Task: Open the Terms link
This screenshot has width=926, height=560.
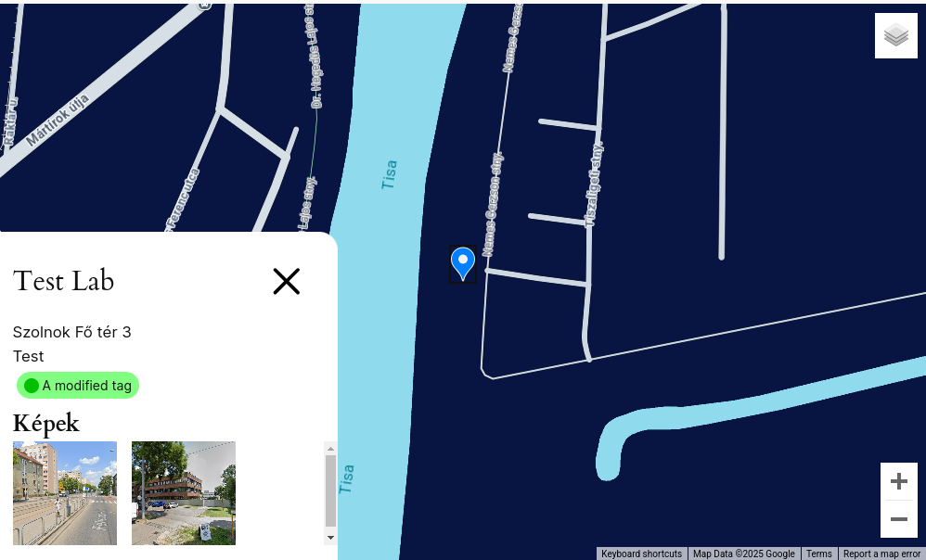Action: click(x=819, y=554)
